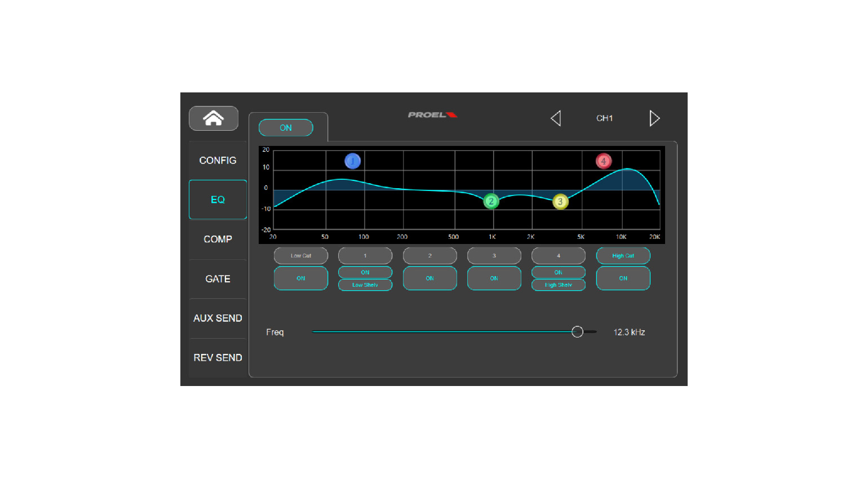
Task: Toggle the High Cut ON switch
Action: 623,278
